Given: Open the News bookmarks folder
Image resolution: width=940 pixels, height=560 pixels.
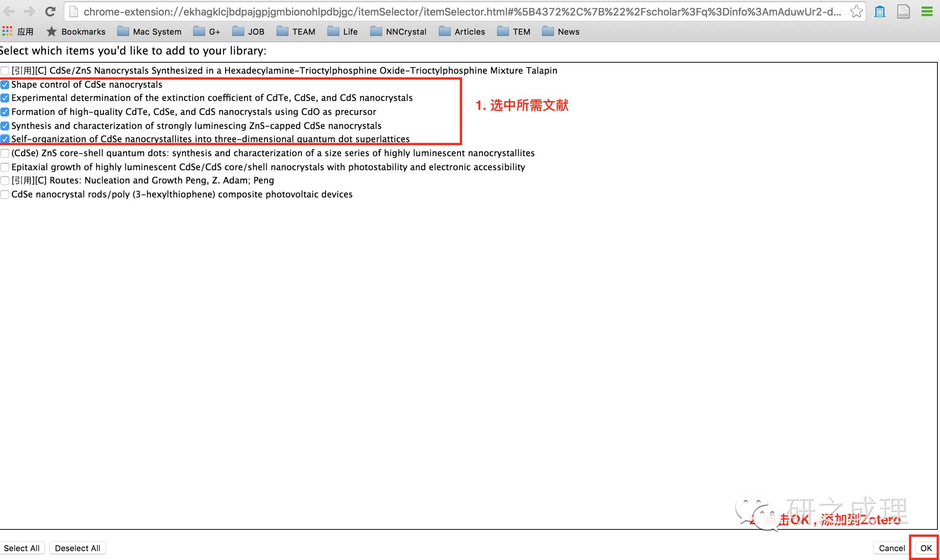Looking at the screenshot, I should pyautogui.click(x=561, y=32).
